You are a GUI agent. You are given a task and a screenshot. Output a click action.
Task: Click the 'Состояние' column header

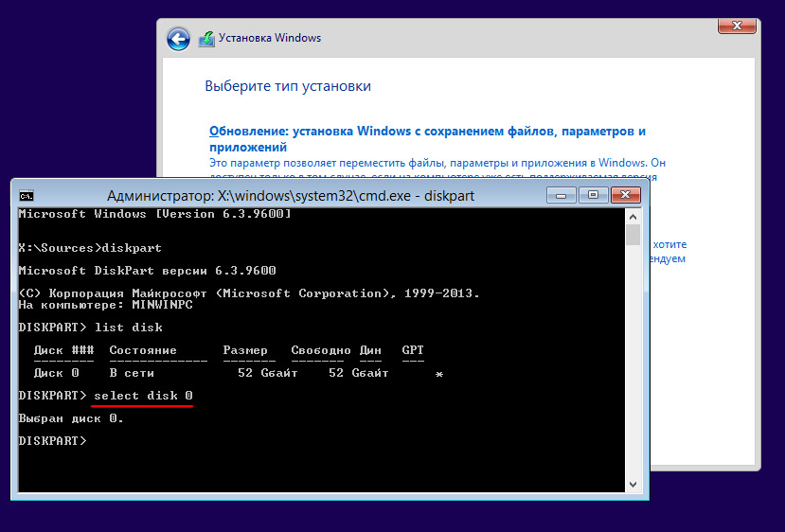143,350
